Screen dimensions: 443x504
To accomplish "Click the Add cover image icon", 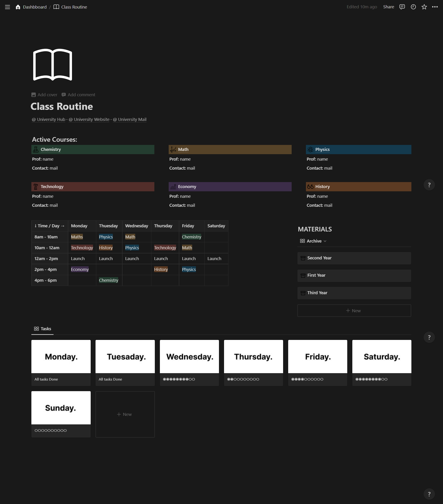I will (x=33, y=95).
